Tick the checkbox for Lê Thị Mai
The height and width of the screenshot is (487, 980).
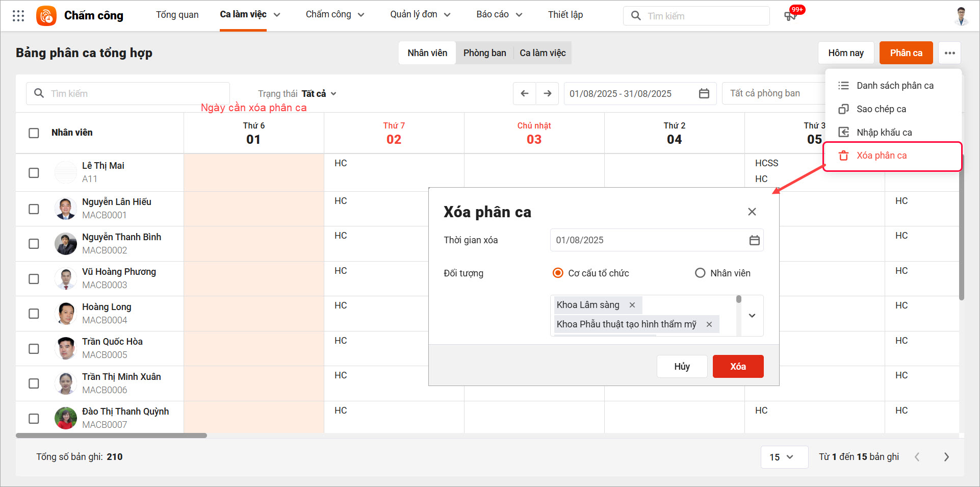34,173
